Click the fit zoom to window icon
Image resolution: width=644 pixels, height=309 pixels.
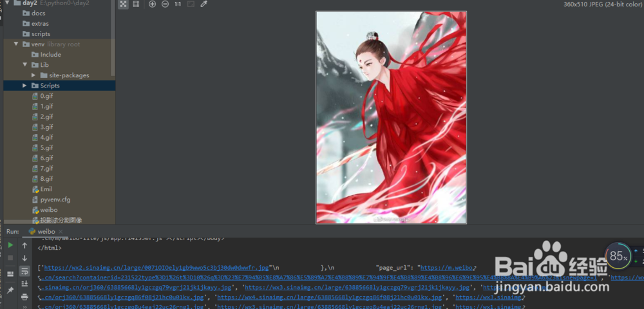pos(191,4)
